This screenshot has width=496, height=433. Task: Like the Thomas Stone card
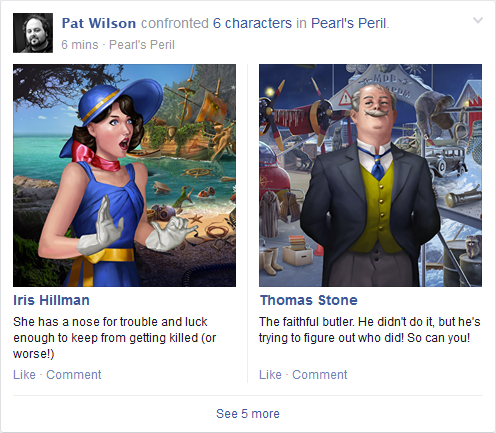pyautogui.click(x=270, y=375)
